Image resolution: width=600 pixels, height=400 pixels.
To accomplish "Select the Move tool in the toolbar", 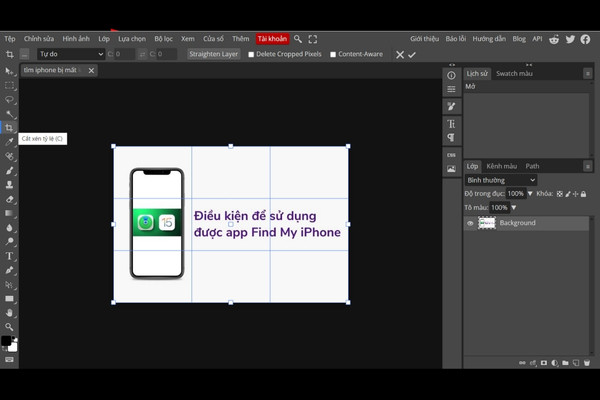I will (x=9, y=71).
